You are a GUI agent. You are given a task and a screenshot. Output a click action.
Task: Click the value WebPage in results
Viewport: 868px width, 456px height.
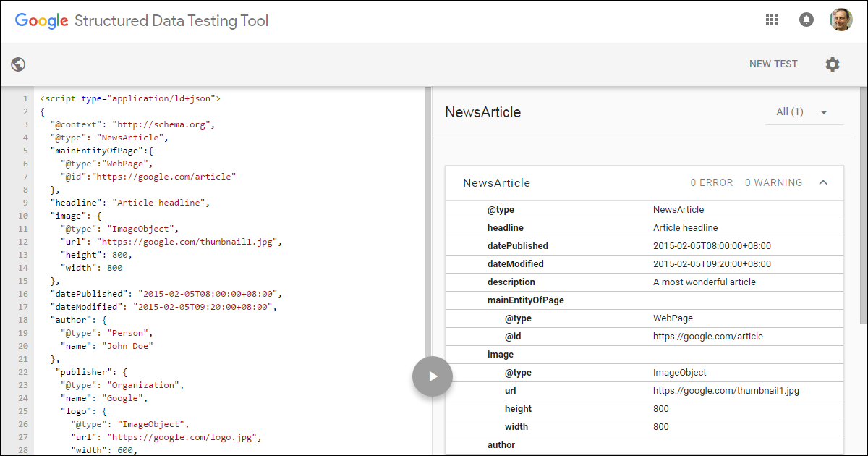673,318
